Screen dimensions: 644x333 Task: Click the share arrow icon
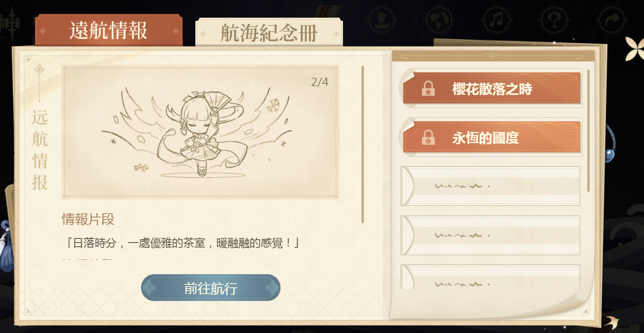coord(612,20)
